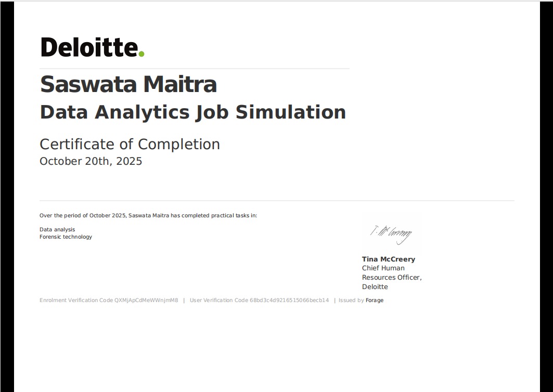
Task: Click the Forensic technology task listing
Action: click(66, 237)
